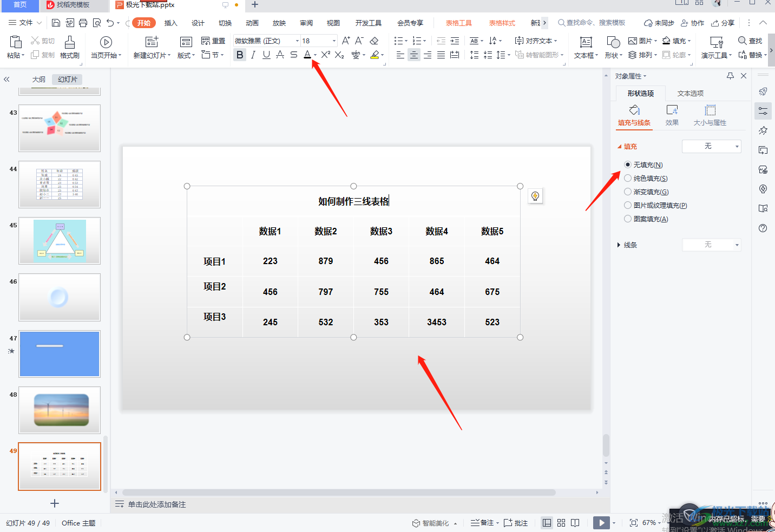Switch to normal view in status bar
The height and width of the screenshot is (532, 775).
(547, 523)
